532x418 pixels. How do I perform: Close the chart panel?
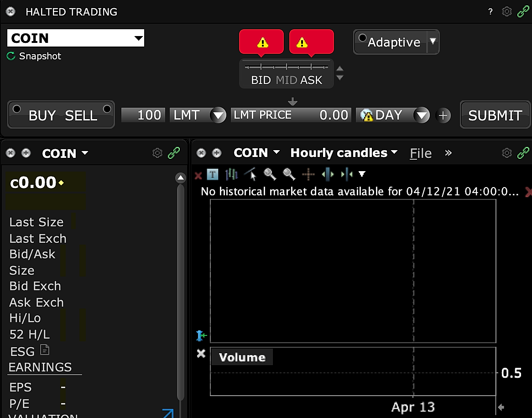[201, 153]
